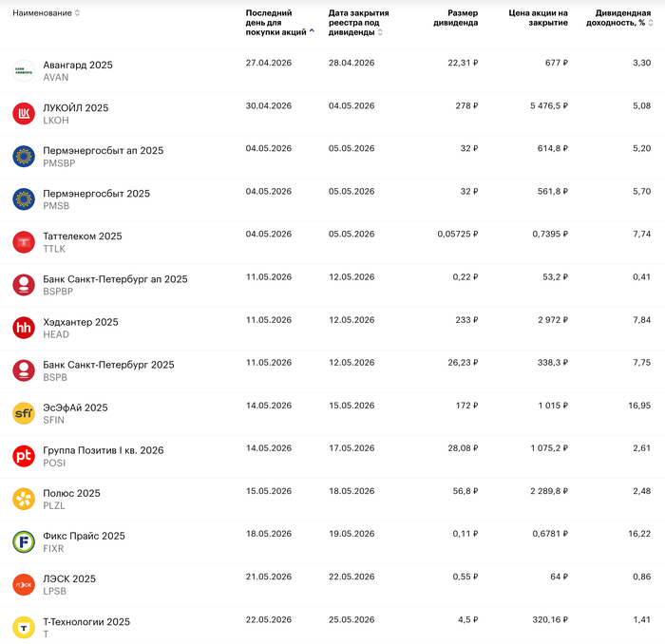The height and width of the screenshot is (644, 665).
Task: Toggle sort arrow on Последний день для покупки
Action: pyautogui.click(x=312, y=31)
